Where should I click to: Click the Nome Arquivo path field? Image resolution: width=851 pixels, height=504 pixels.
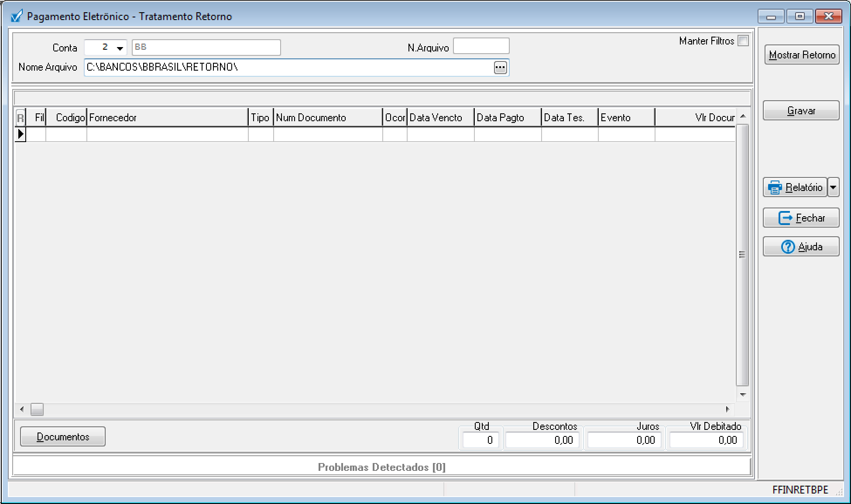pyautogui.click(x=288, y=68)
